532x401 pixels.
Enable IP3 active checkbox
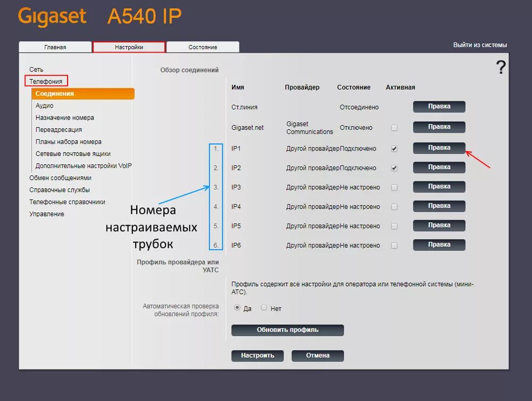394,187
